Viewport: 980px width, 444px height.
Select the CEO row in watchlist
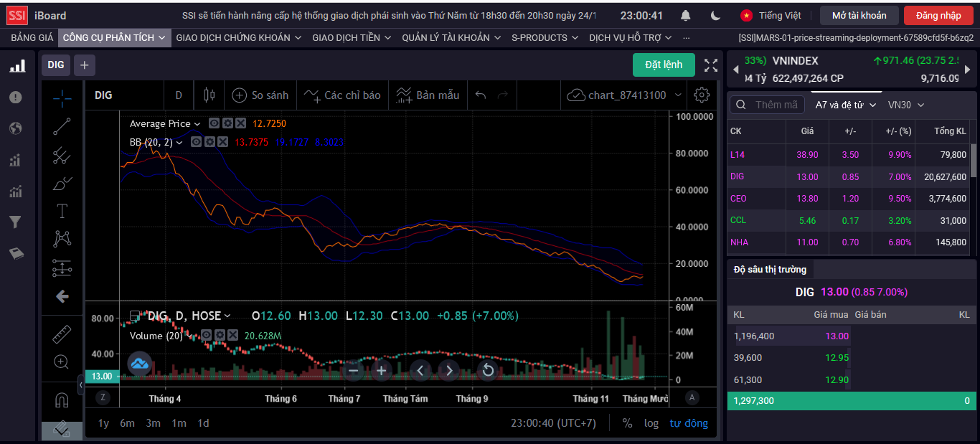pyautogui.click(x=848, y=199)
